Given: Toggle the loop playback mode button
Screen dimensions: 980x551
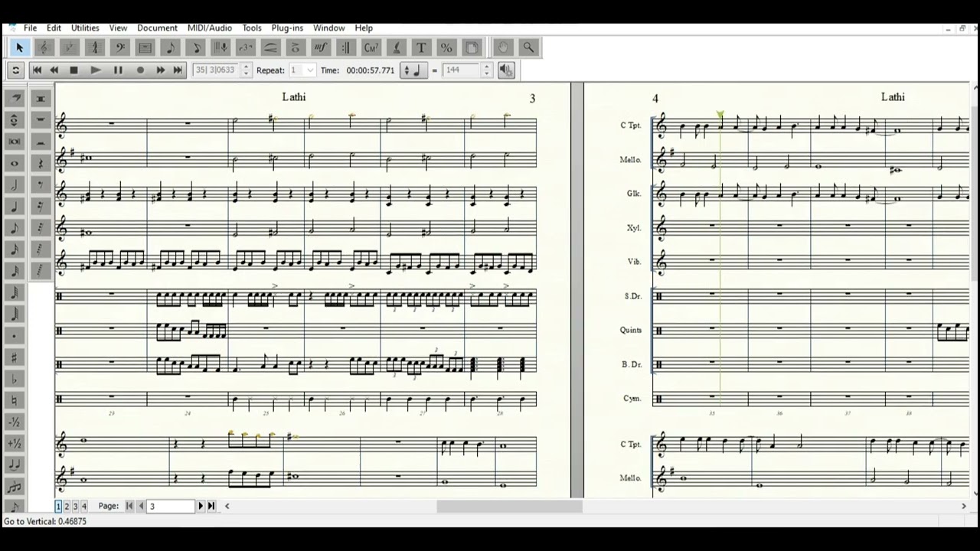Looking at the screenshot, I should click(15, 70).
